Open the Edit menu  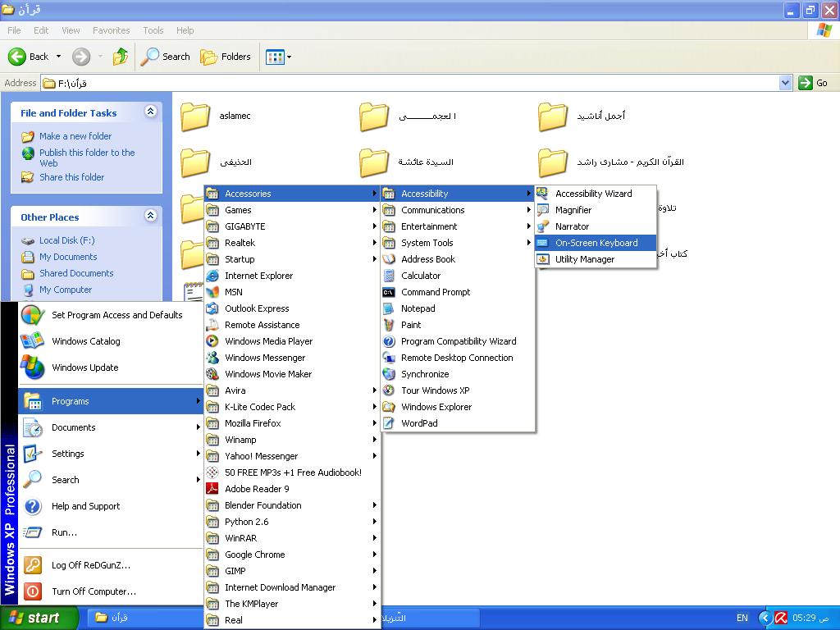[x=41, y=30]
